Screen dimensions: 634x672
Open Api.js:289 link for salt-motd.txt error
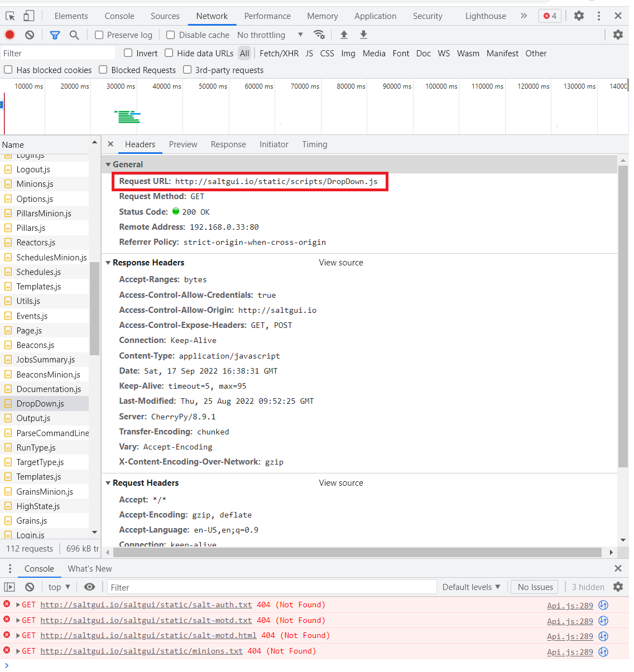pos(570,621)
